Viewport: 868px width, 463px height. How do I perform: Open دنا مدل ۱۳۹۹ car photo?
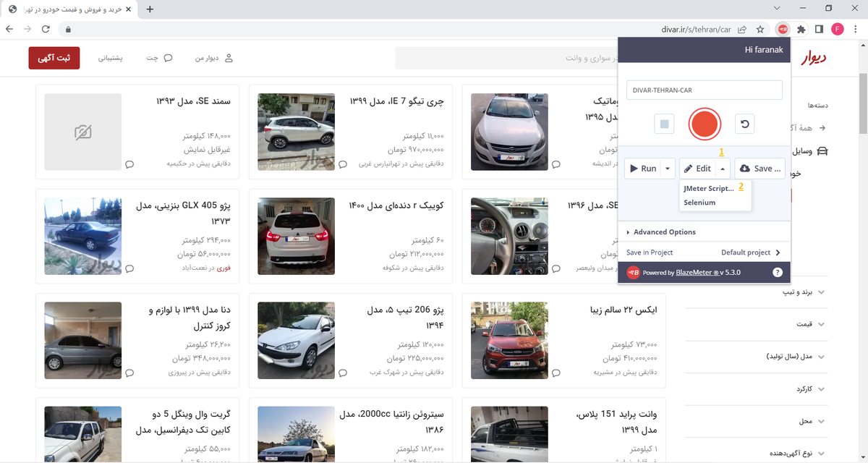(x=82, y=340)
